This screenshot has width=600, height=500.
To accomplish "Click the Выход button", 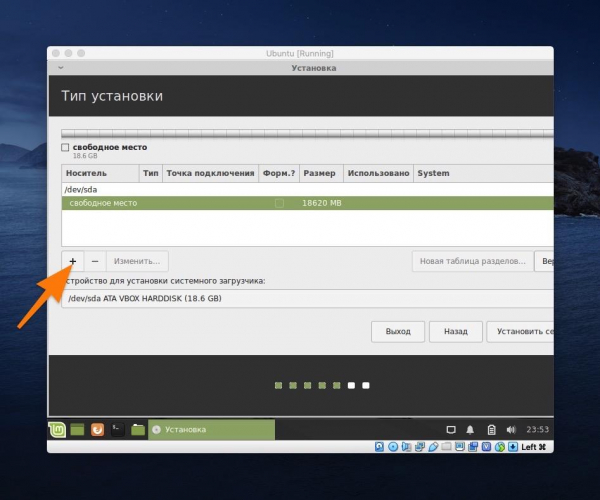I will 398,332.
